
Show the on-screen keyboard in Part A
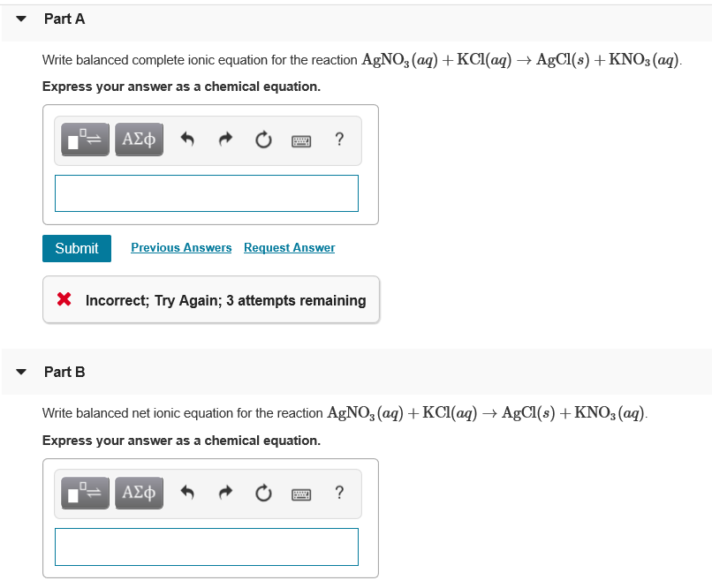300,139
